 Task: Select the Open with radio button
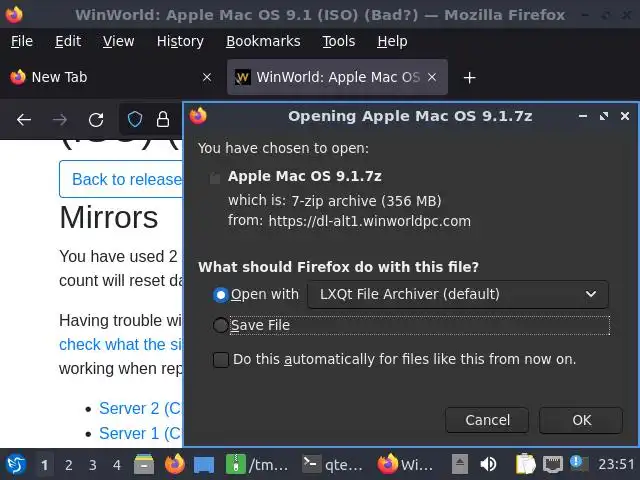click(221, 294)
